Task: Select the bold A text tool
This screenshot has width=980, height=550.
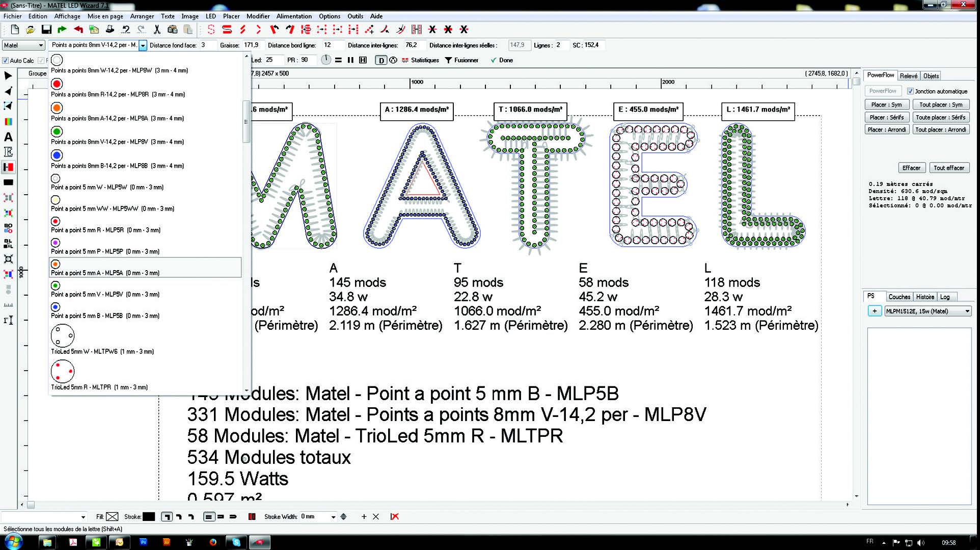Action: tap(8, 137)
